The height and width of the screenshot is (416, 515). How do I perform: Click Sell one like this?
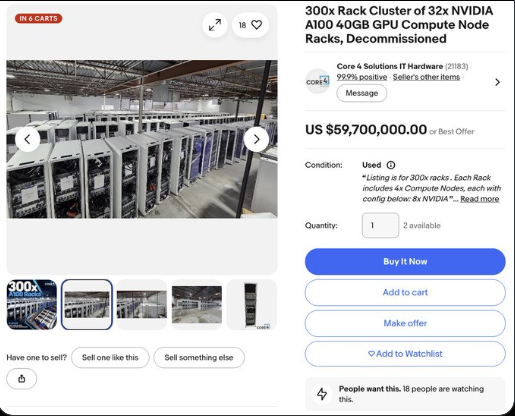110,358
